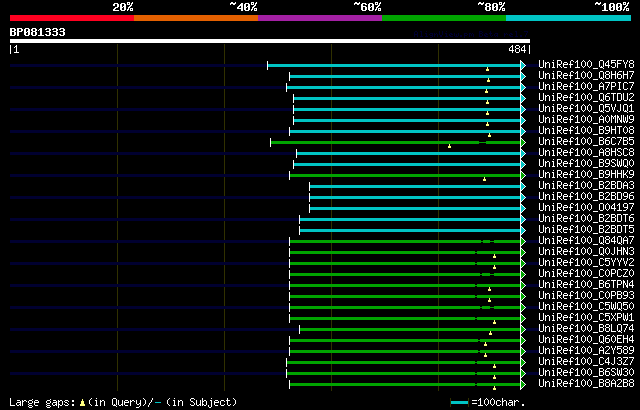Select the UniRef100_B2BDT6 label

tap(587, 219)
